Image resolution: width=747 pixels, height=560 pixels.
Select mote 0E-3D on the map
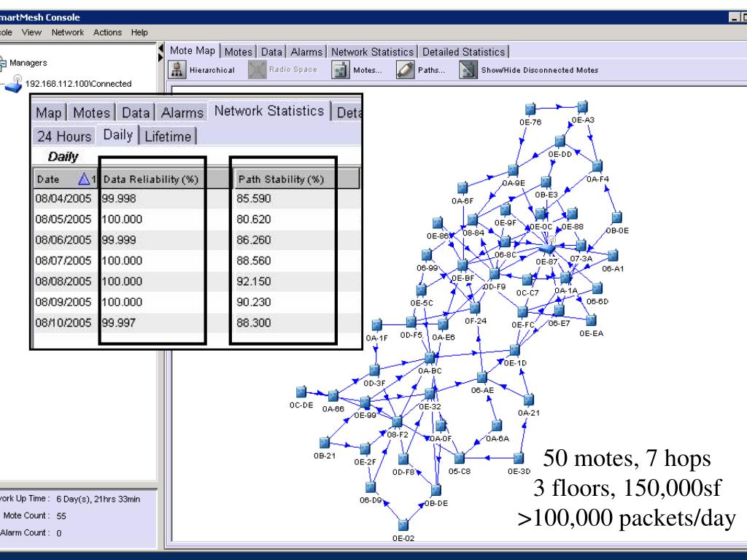[519, 458]
